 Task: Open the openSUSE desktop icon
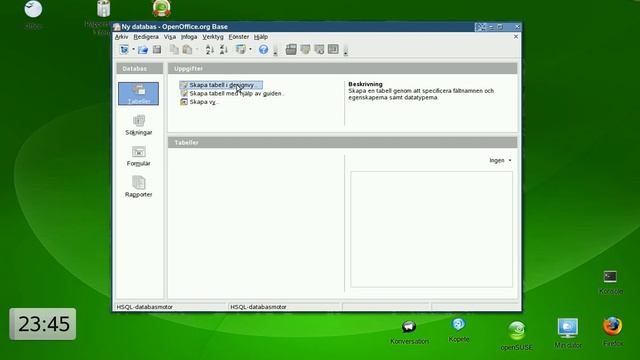coord(517,336)
